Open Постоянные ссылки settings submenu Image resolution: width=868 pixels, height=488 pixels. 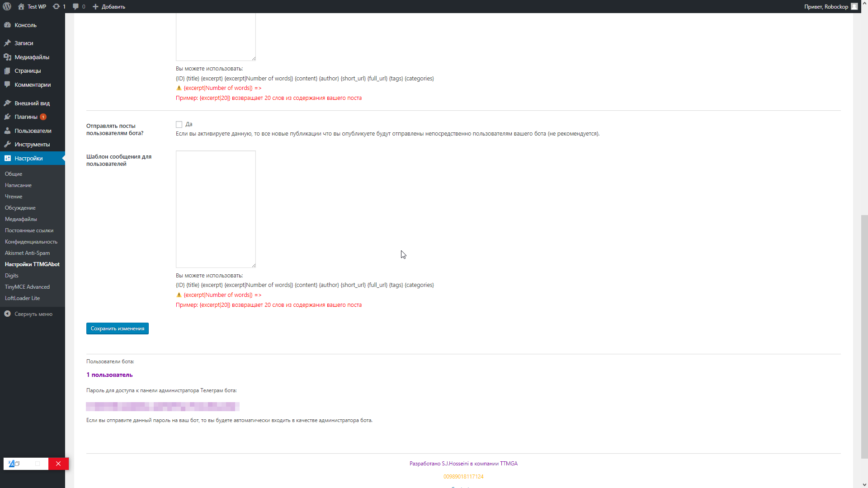[x=29, y=230]
